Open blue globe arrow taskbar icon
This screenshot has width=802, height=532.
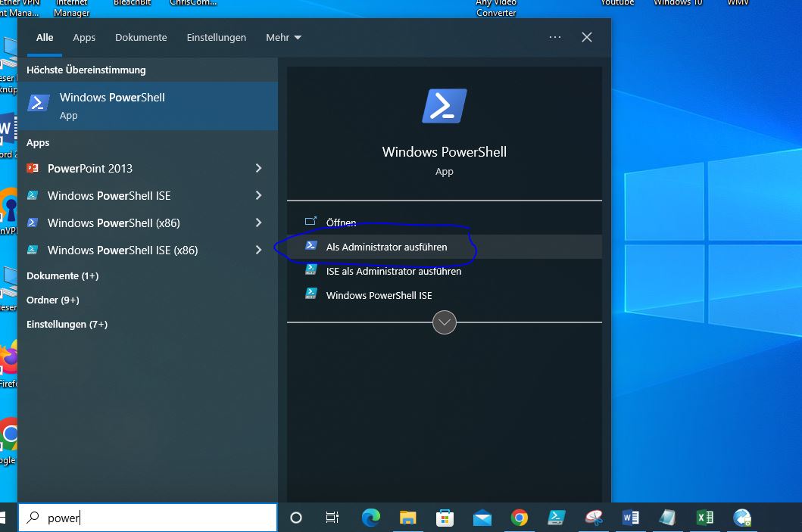click(x=741, y=518)
